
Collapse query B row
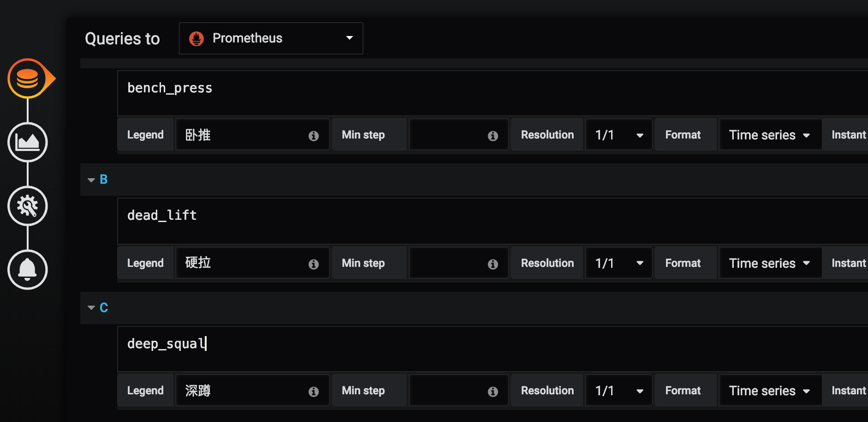point(91,180)
